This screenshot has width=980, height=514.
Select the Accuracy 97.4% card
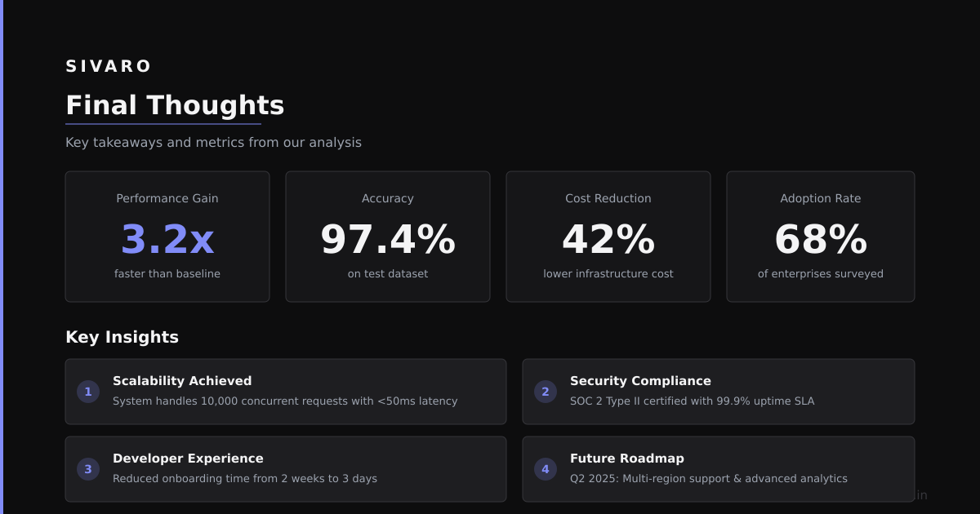pyautogui.click(x=388, y=237)
